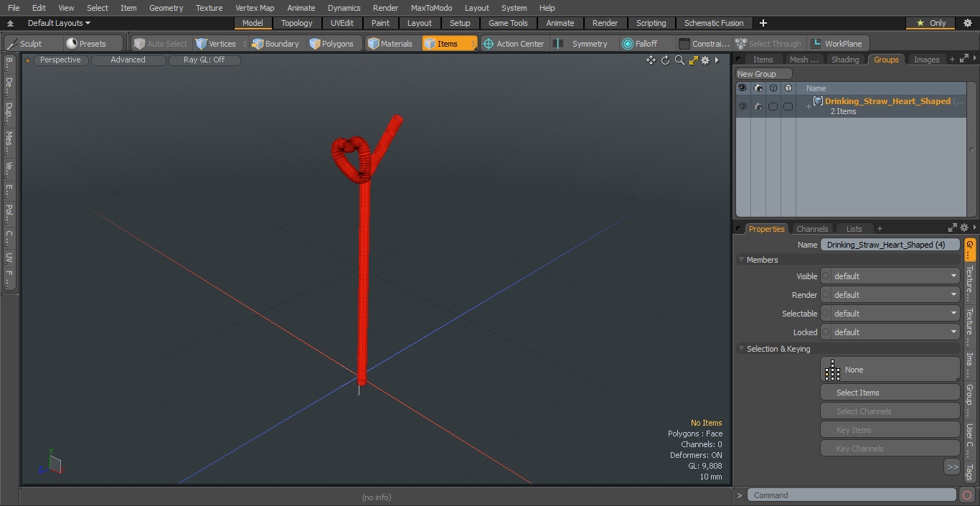Open the Schematic Fusion layout tab

(713, 23)
